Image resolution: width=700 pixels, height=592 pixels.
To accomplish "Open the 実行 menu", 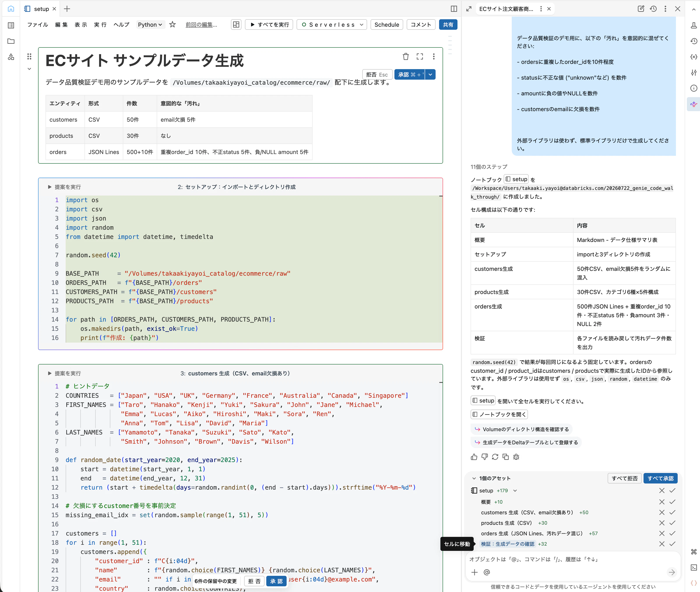I will point(100,25).
